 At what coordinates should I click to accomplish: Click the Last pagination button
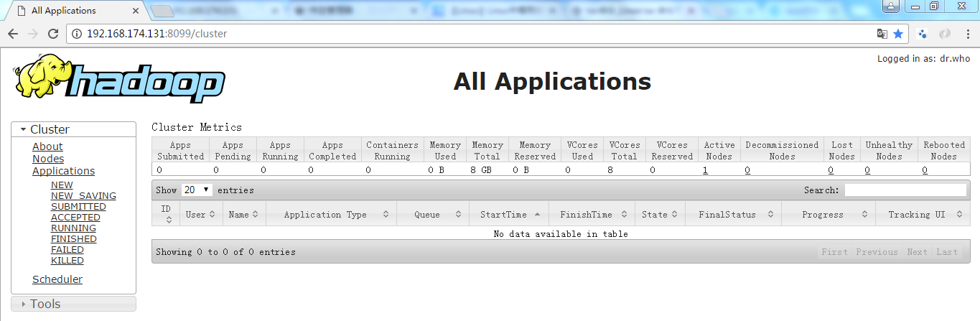[947, 252]
